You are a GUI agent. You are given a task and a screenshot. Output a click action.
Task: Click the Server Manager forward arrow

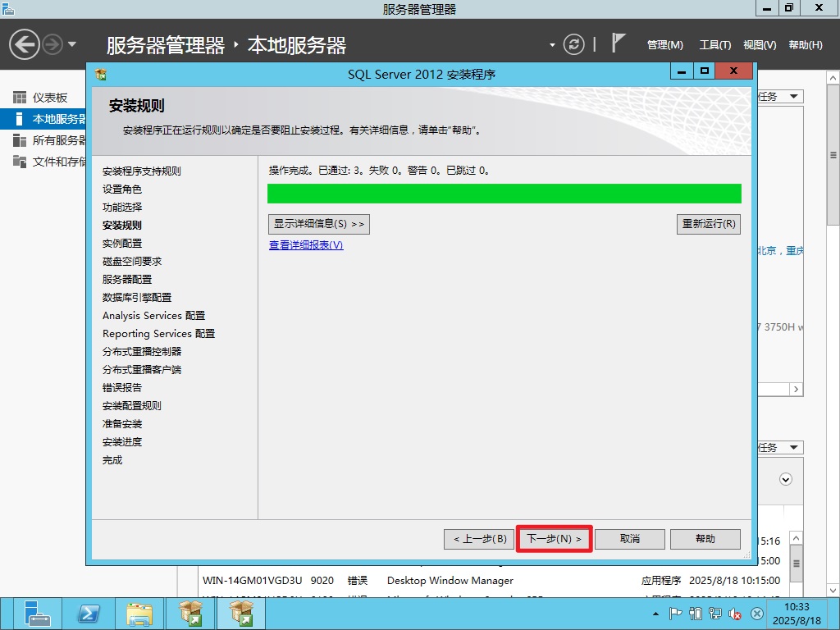click(x=52, y=44)
